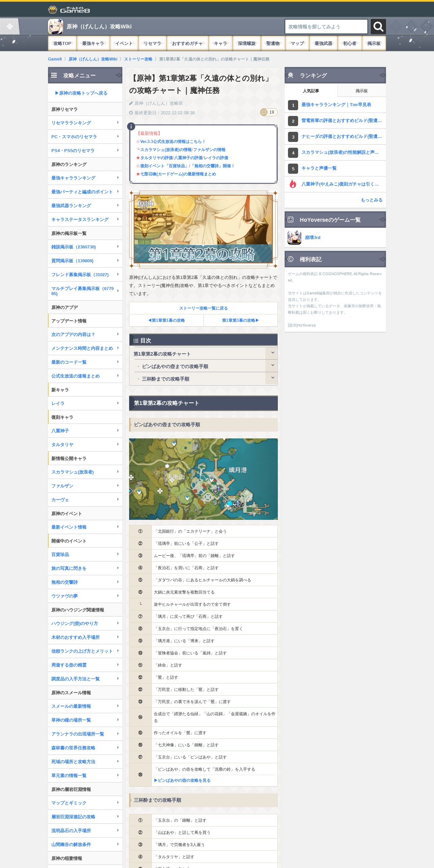Image resolution: width=434 pixels, height=868 pixels.
Task: Click the clock icon beside 最終更新日
Action: click(131, 113)
